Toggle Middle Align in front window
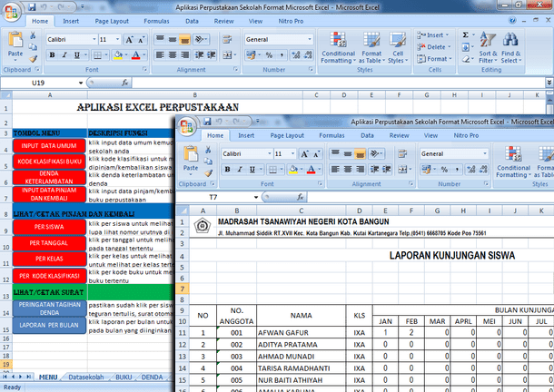The height and width of the screenshot is (392, 554). 348,153
